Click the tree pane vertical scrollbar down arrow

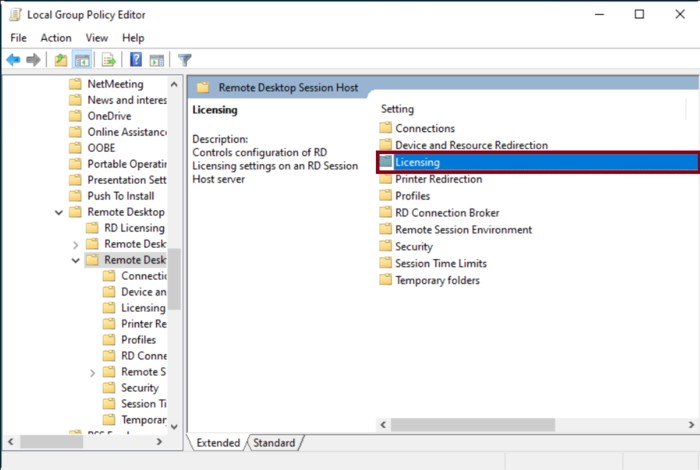[x=174, y=425]
